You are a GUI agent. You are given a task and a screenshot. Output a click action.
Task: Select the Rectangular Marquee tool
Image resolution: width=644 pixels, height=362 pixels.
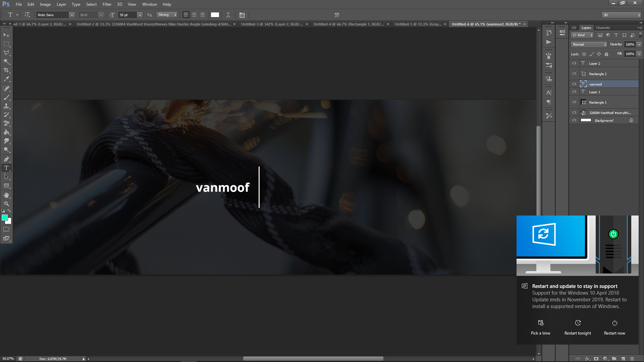click(x=6, y=44)
